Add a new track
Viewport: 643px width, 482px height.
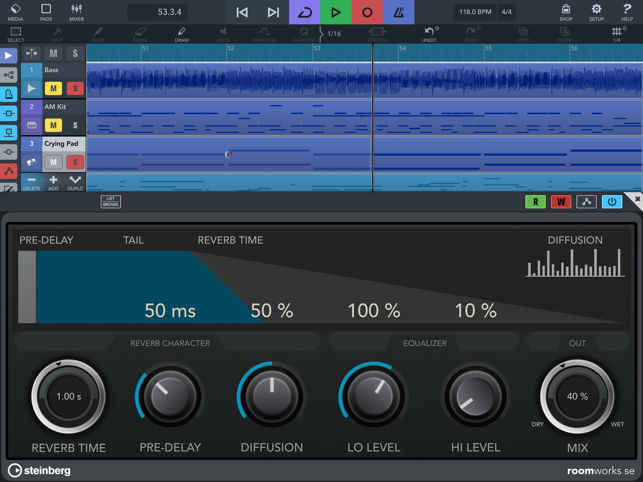click(53, 182)
